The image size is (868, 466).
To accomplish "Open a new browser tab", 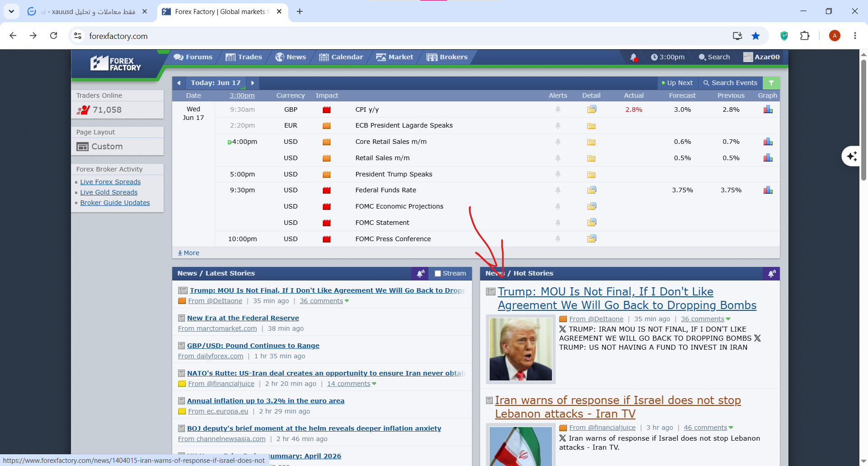I will point(300,11).
